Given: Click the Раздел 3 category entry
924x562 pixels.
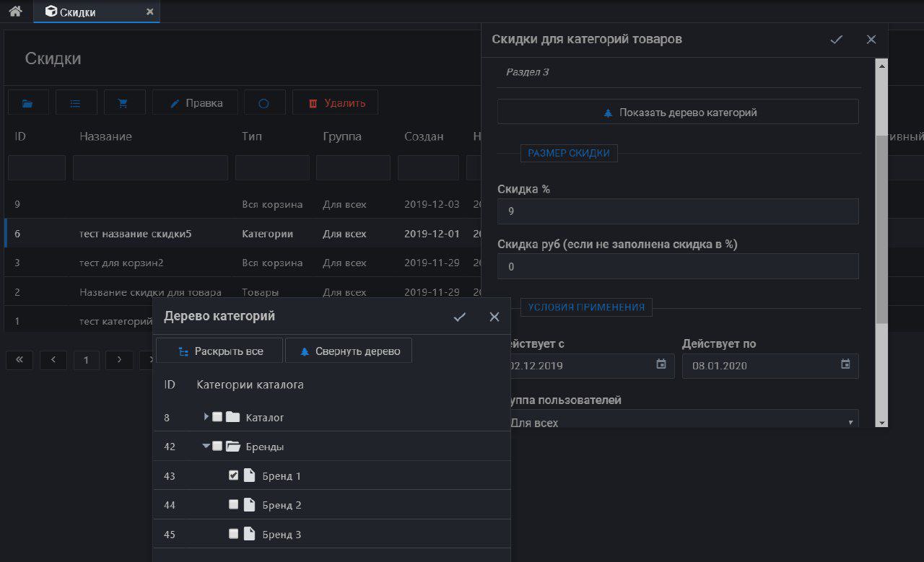Looking at the screenshot, I should coord(528,72).
